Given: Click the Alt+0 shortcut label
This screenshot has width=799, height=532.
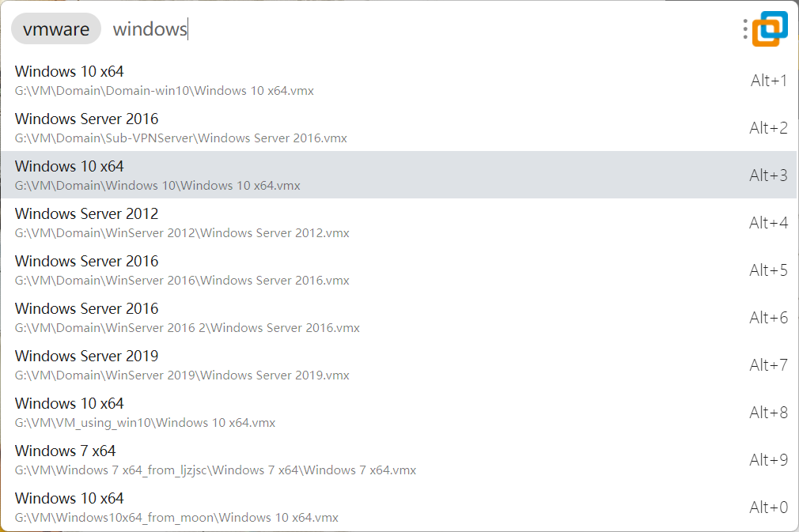Looking at the screenshot, I should tap(768, 507).
